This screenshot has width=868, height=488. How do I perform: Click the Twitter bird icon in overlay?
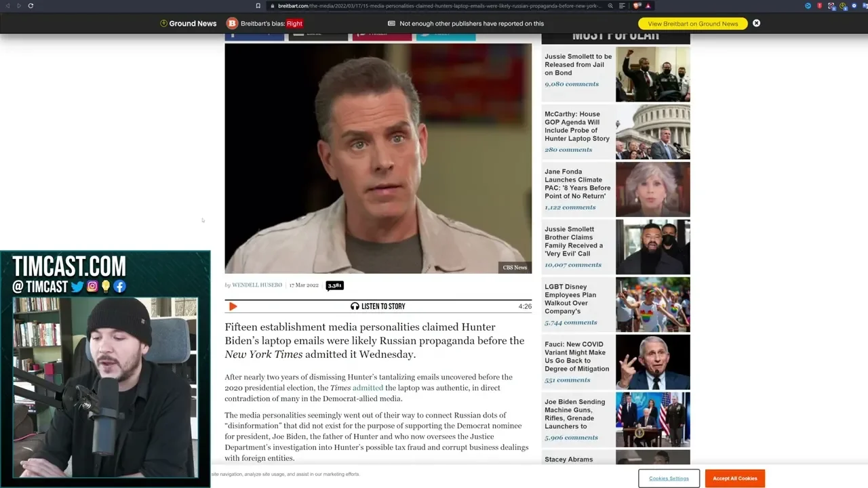77,287
